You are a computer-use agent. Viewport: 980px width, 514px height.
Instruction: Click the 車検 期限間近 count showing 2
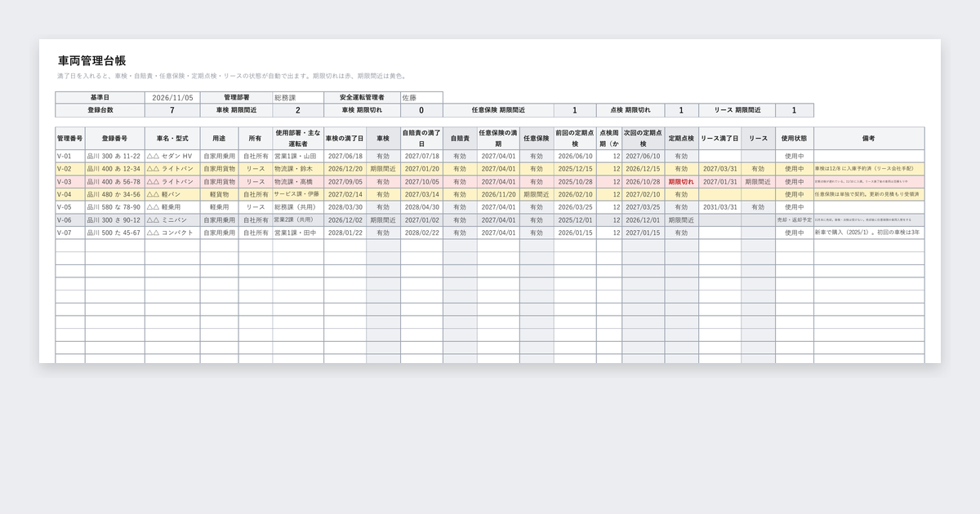[298, 110]
